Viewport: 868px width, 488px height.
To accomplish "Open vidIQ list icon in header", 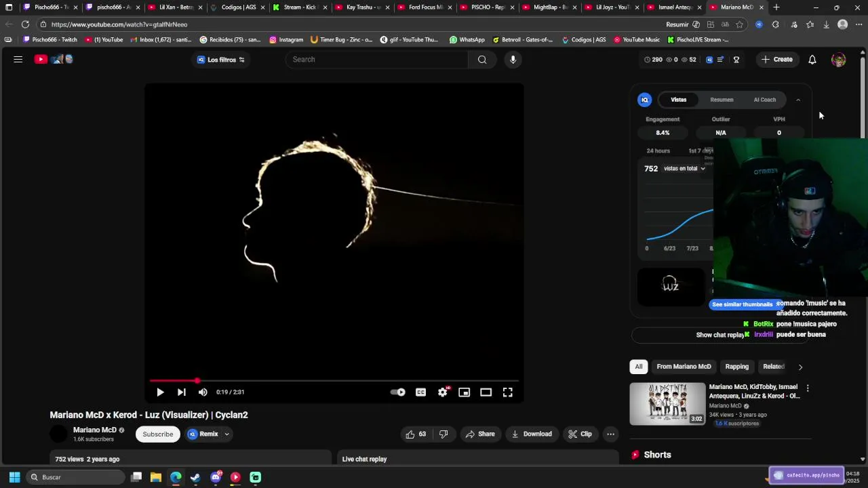I will 721,60.
